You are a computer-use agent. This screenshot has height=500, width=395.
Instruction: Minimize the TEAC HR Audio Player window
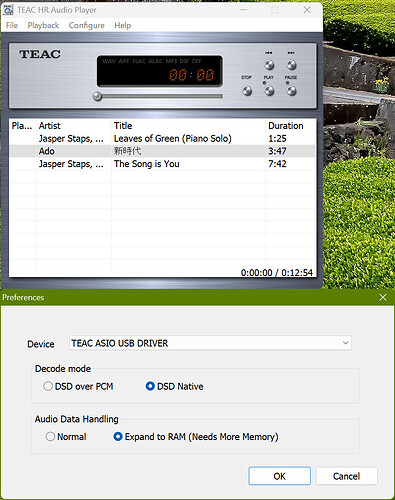(x=244, y=10)
